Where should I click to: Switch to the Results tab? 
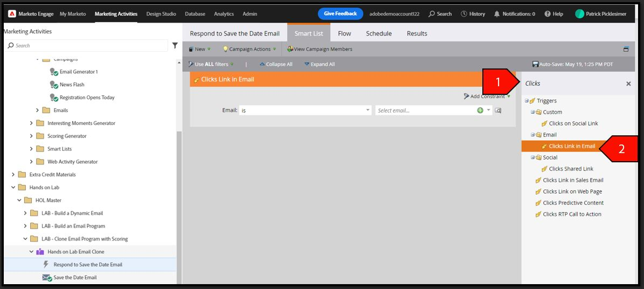click(x=417, y=34)
